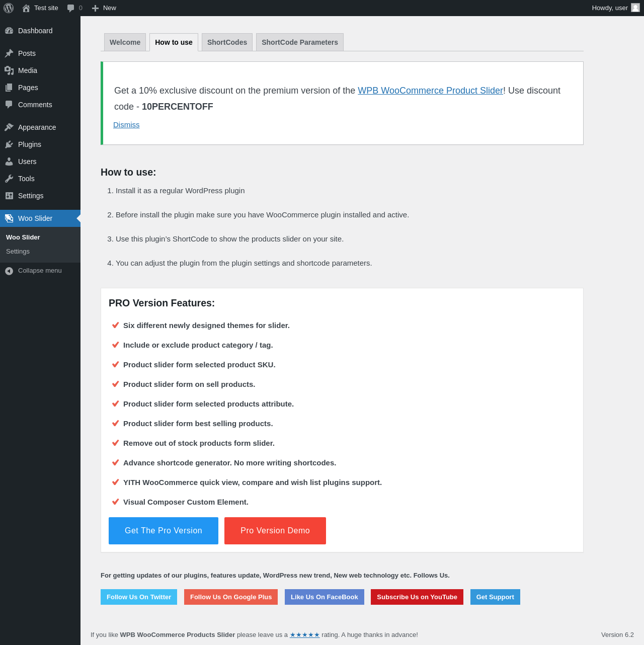Open Plugins menu label

pos(30,144)
